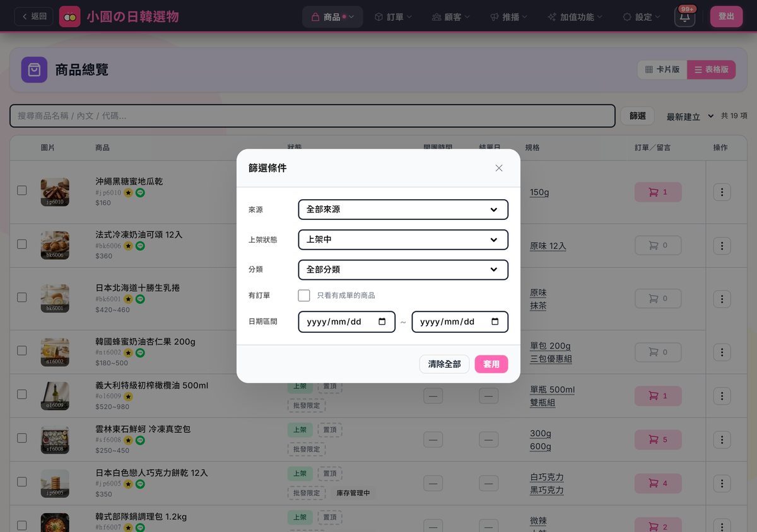Screen dimensions: 757x532
Task: Open cart orders button showing 5 for 雲林東石鮮蚵
Action: pos(658,439)
